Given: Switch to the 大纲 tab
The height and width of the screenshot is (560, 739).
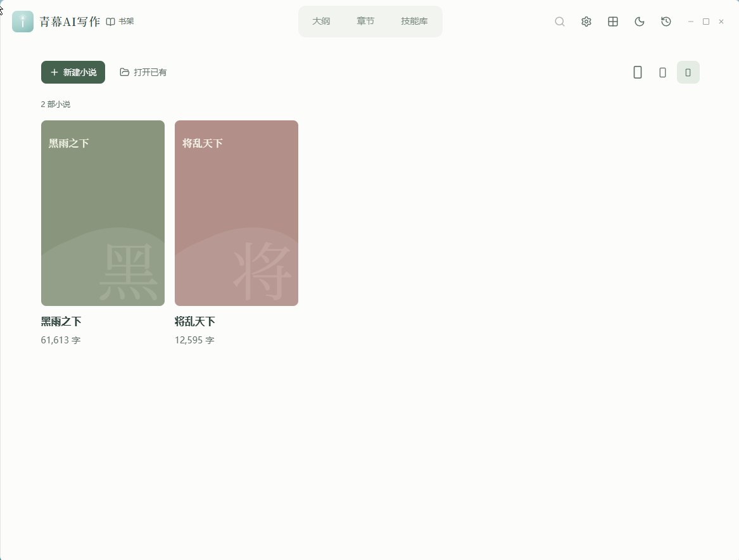Looking at the screenshot, I should click(321, 21).
